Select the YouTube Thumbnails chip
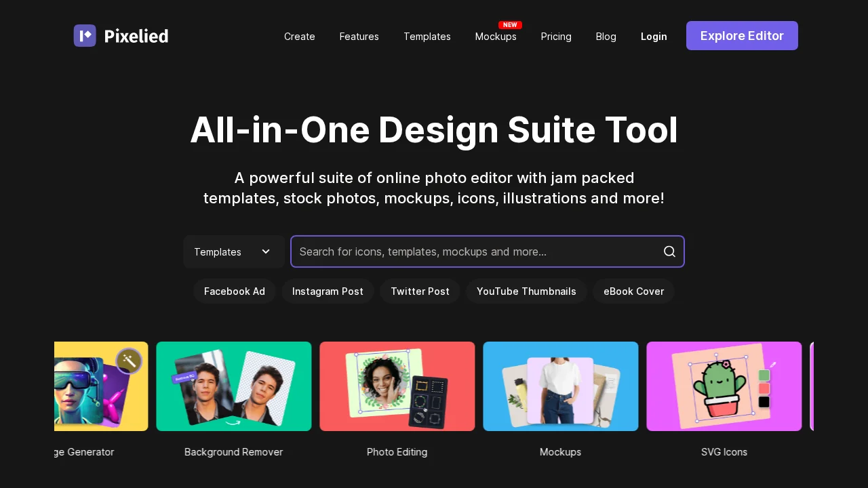 pyautogui.click(x=526, y=291)
